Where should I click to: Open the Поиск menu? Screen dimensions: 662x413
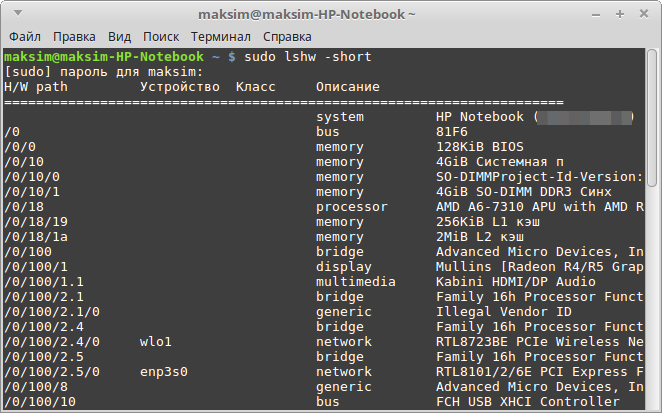[x=160, y=36]
